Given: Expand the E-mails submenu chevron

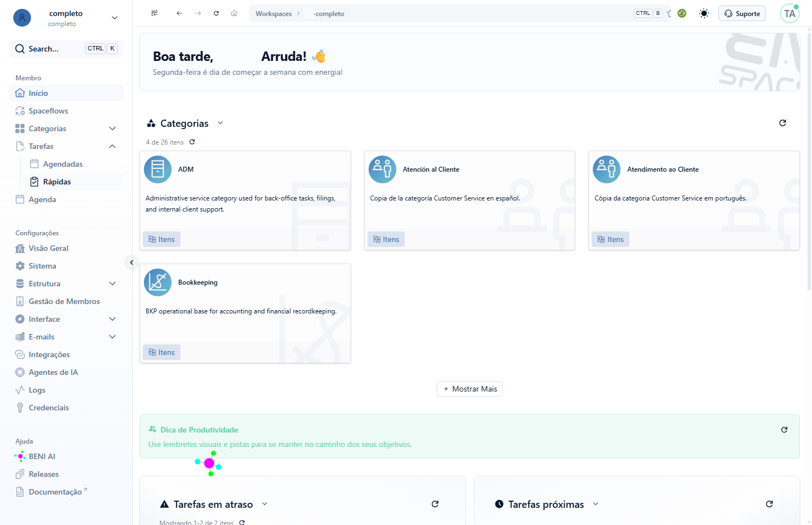Looking at the screenshot, I should [112, 337].
